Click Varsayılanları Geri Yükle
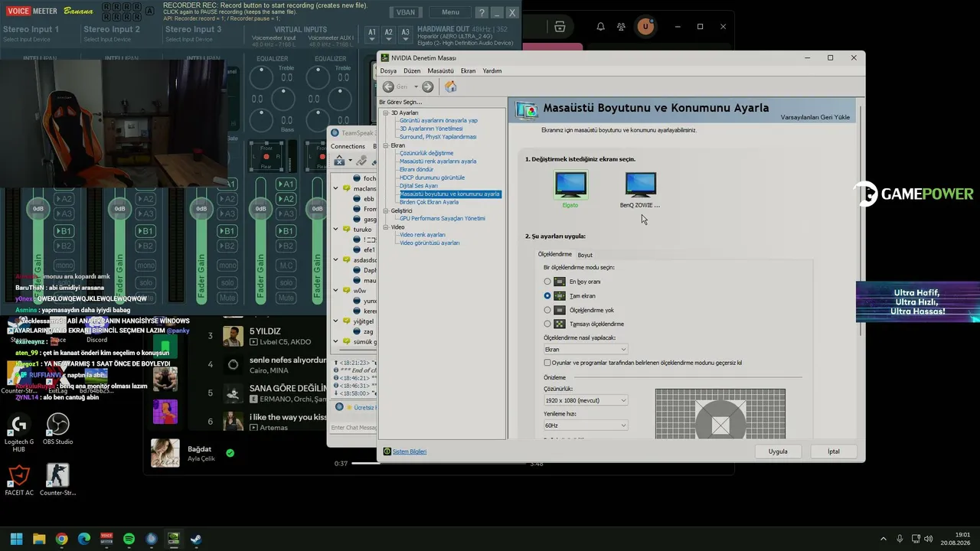Image resolution: width=980 pixels, height=551 pixels. coord(815,117)
